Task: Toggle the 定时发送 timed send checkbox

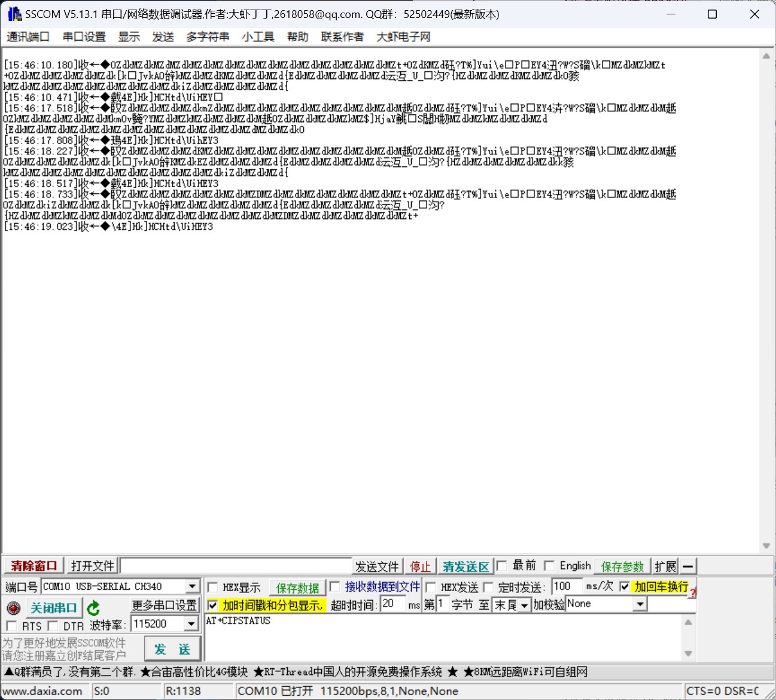Action: pyautogui.click(x=488, y=587)
